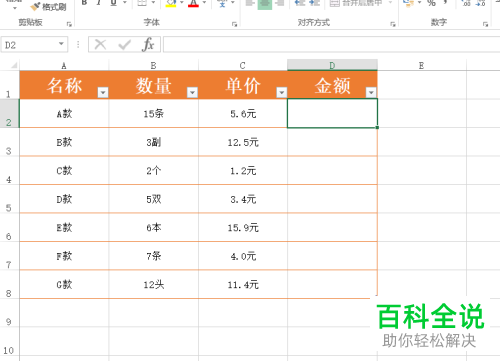Click the 金额 header cell

pyautogui.click(x=332, y=85)
